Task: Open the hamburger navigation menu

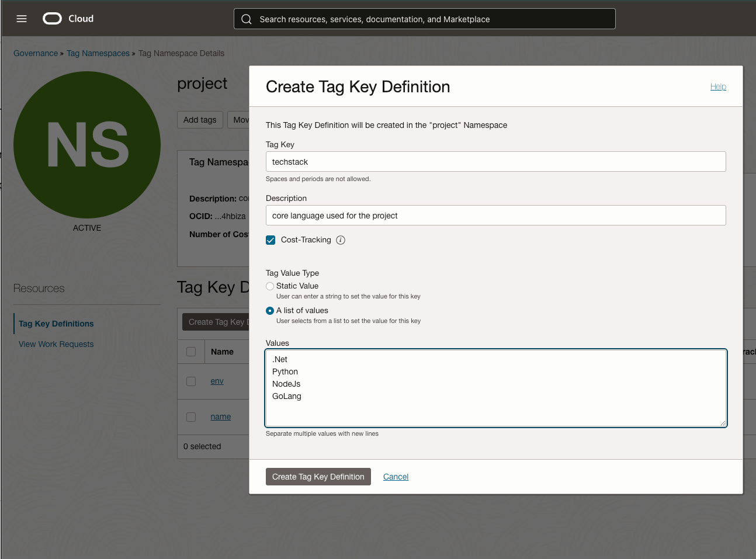Action: [x=22, y=19]
